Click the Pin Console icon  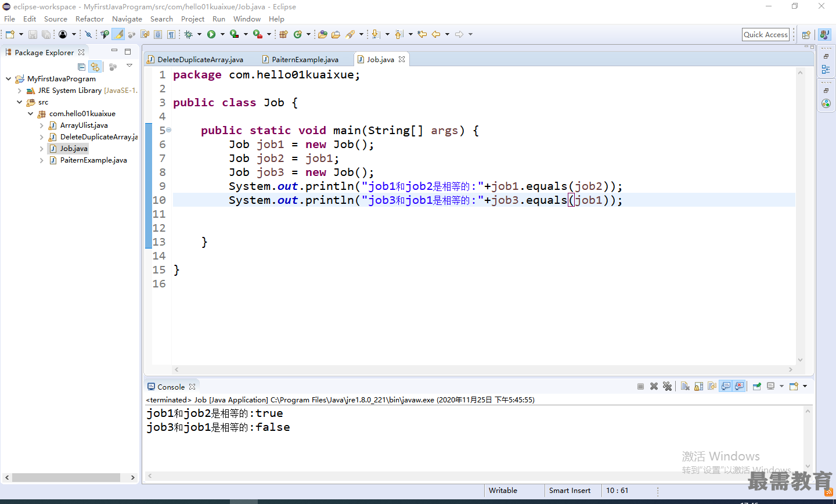757,386
